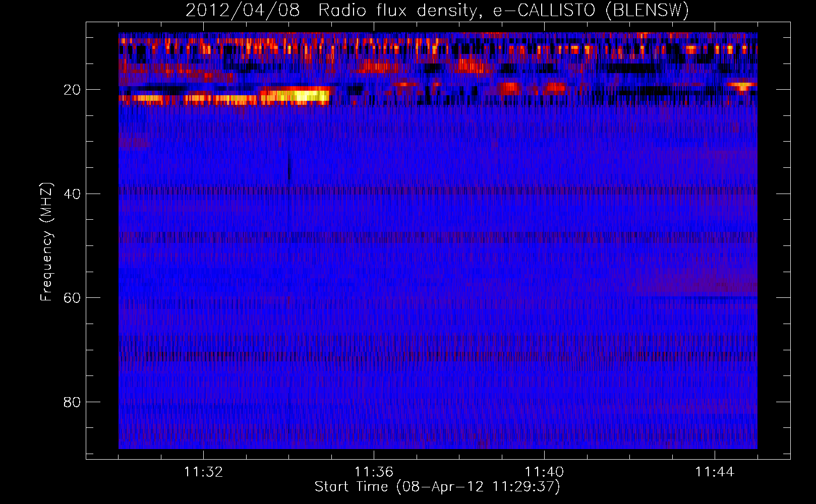
Task: Click the short dark vertical streak near 35 MHz
Action: point(289,167)
